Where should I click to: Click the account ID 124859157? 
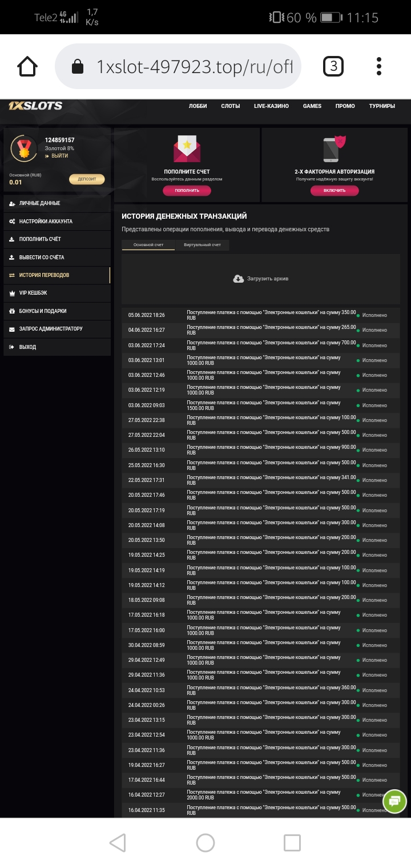60,140
